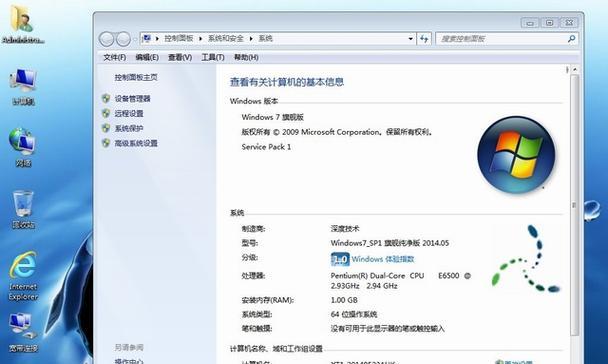Viewport: 608px width, 364px height.
Task: Close the System window
Action: point(569,23)
